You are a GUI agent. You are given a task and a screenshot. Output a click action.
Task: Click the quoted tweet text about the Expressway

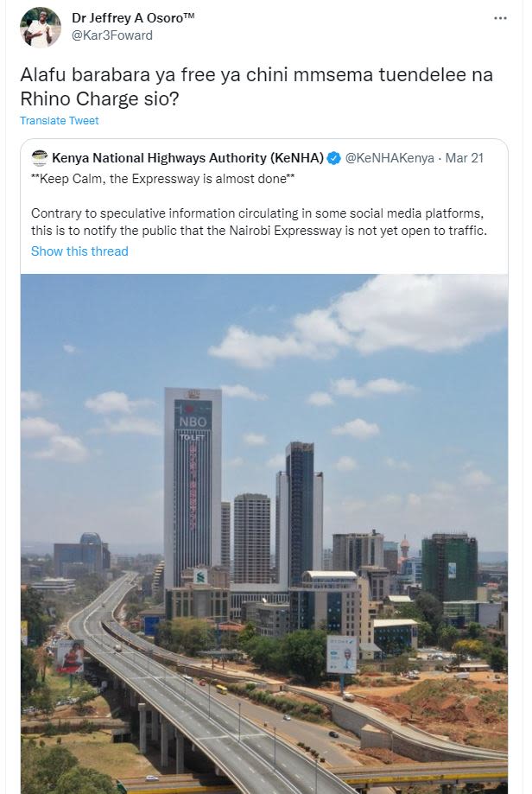coord(259,222)
